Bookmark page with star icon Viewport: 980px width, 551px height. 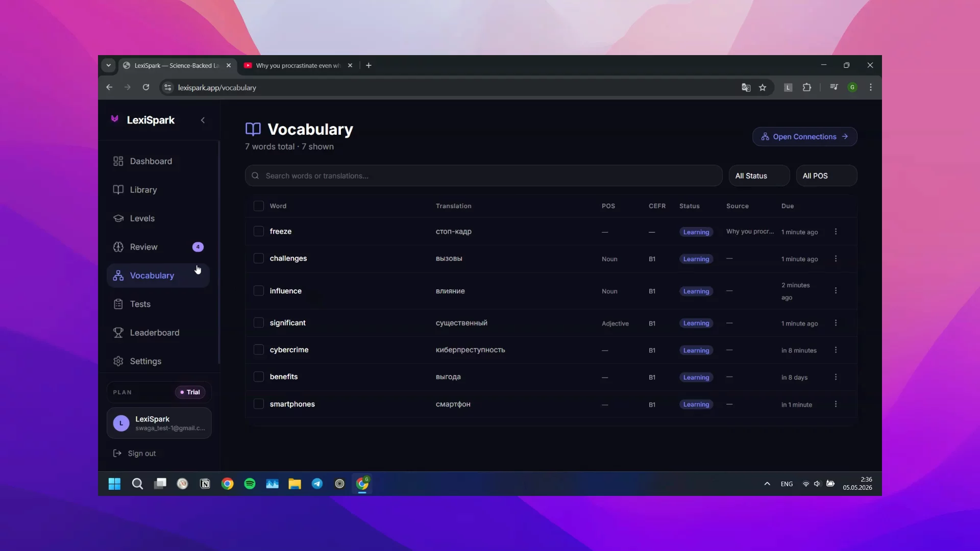763,87
